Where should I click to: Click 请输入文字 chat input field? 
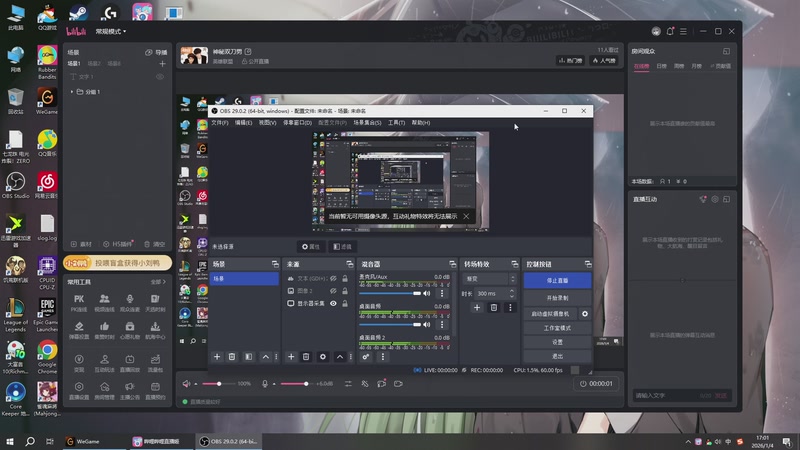(666, 395)
